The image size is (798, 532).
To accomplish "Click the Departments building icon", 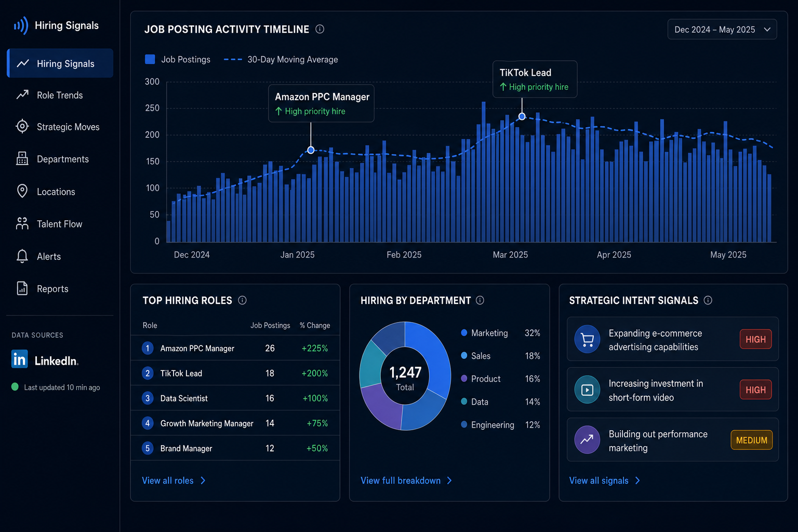I will (22, 158).
